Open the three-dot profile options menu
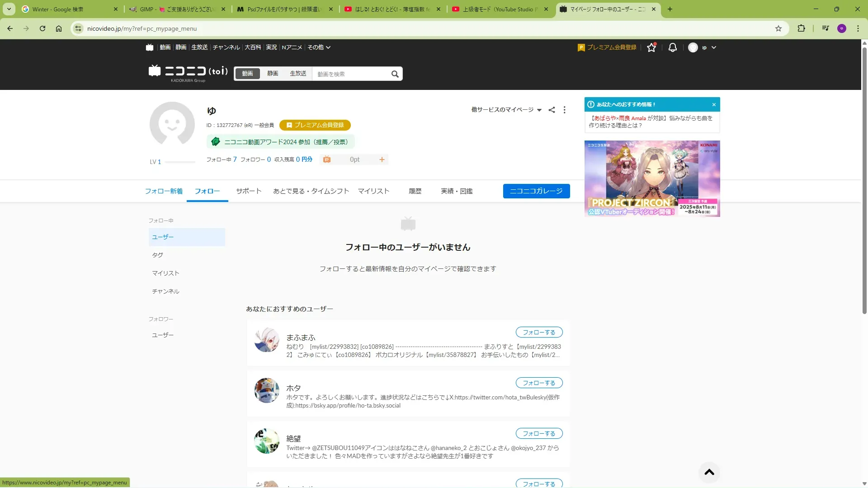868x488 pixels. pyautogui.click(x=564, y=110)
